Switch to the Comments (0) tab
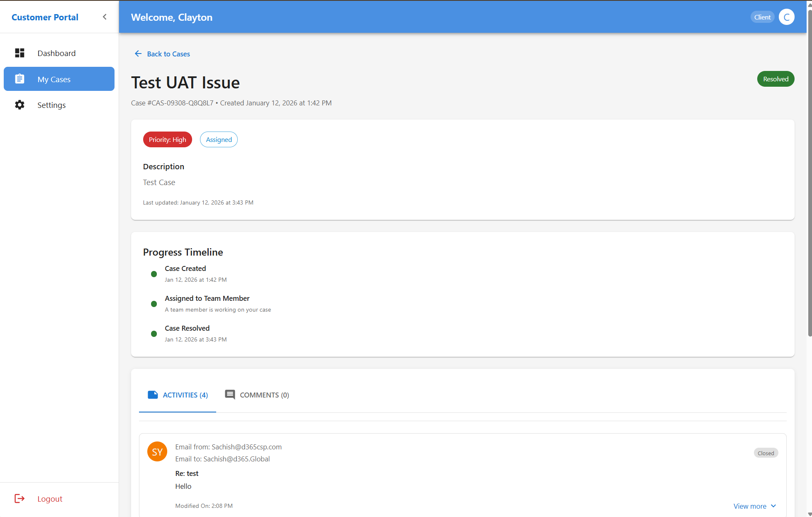Image resolution: width=812 pixels, height=517 pixels. coord(264,395)
